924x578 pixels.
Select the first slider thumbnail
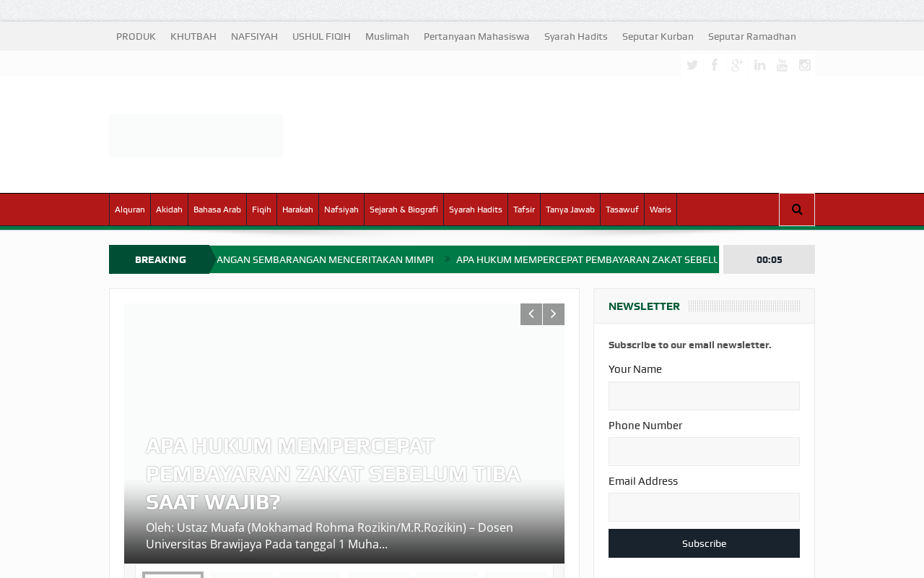pos(173,575)
